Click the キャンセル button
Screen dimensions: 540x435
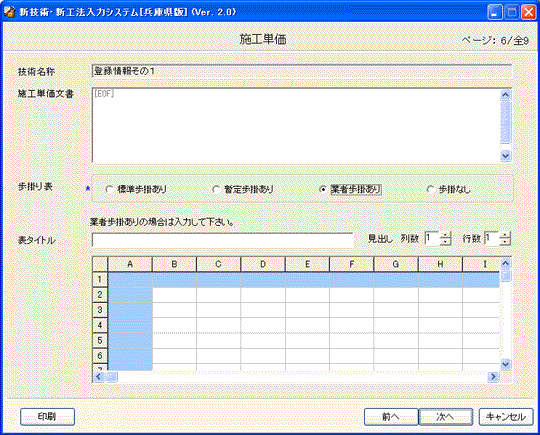coord(506,417)
